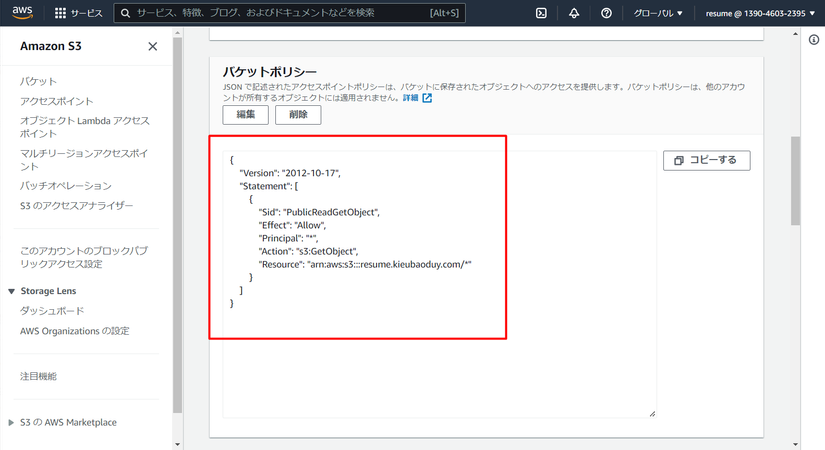Open the resume account dropdown

760,13
